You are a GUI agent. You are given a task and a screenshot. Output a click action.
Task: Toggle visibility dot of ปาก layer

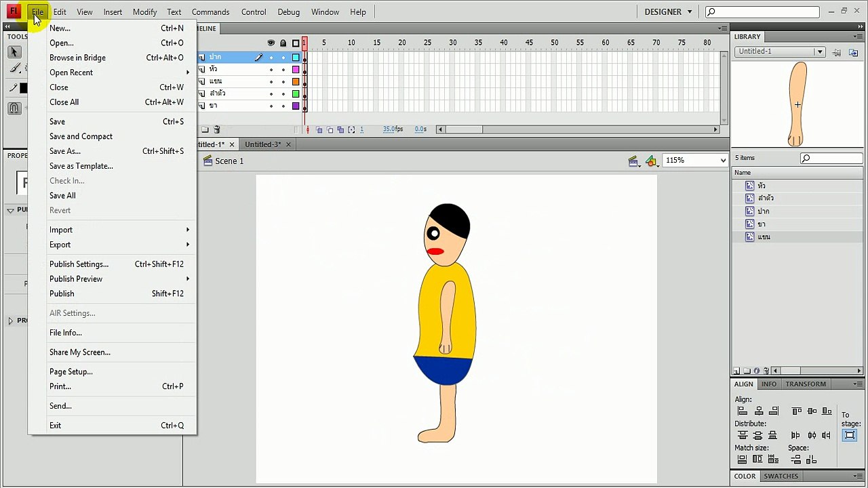[x=271, y=58]
